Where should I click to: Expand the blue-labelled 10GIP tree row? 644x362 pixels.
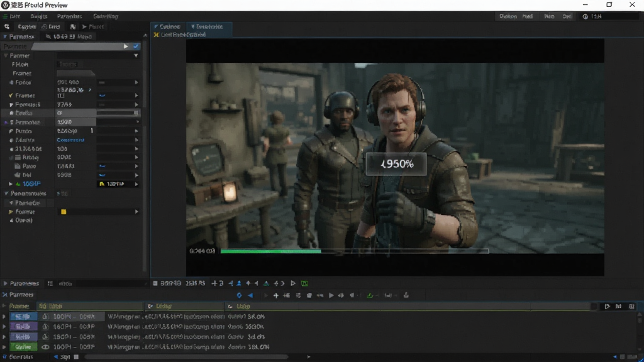tap(11, 184)
